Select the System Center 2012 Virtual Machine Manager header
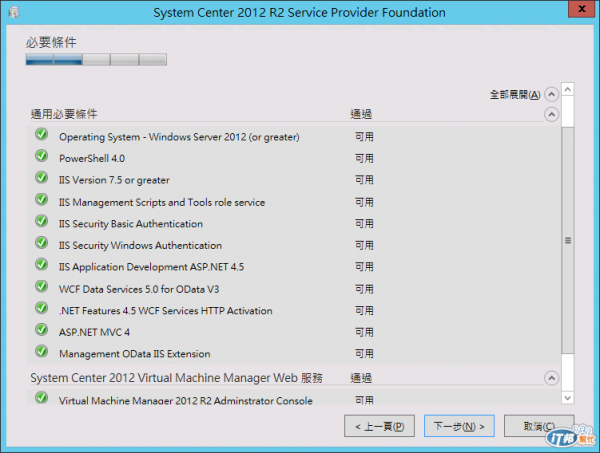Image resolution: width=600 pixels, height=453 pixels. (x=176, y=378)
